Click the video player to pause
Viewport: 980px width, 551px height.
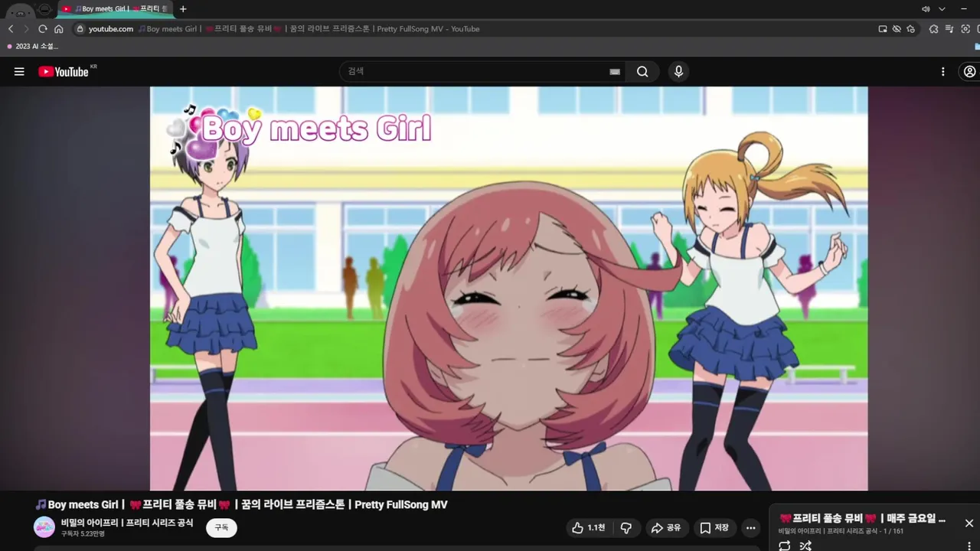point(508,289)
